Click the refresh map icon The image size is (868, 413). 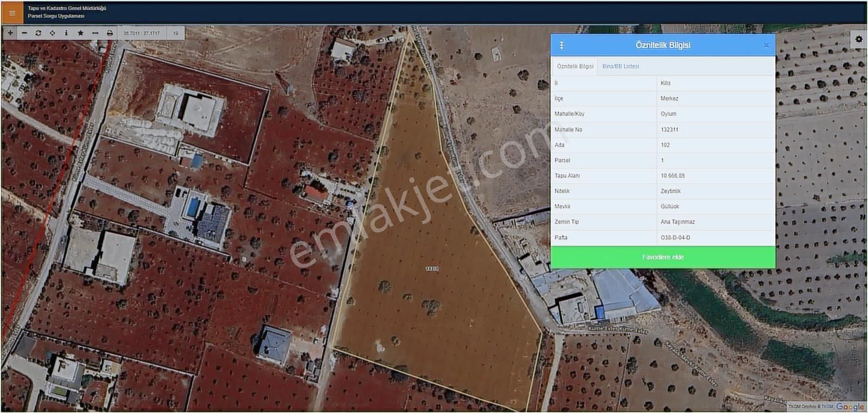39,33
